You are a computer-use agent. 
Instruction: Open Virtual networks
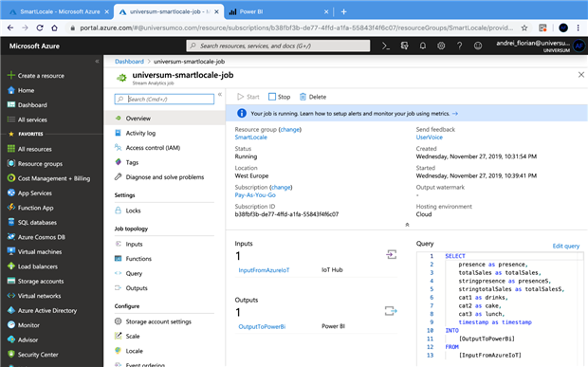pos(34,295)
